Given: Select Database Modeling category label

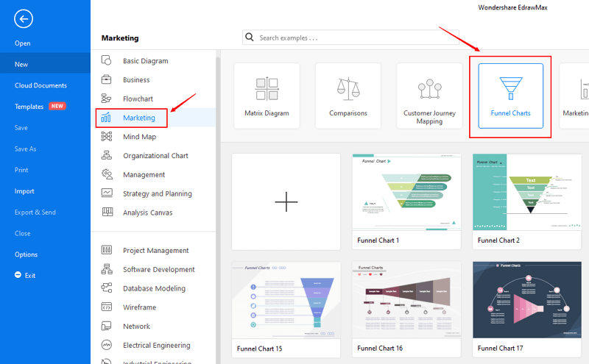Looking at the screenshot, I should 154,288.
